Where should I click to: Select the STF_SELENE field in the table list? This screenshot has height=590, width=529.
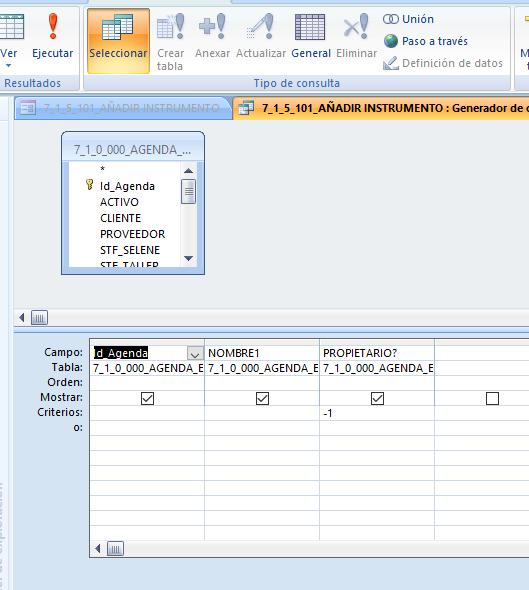point(130,250)
